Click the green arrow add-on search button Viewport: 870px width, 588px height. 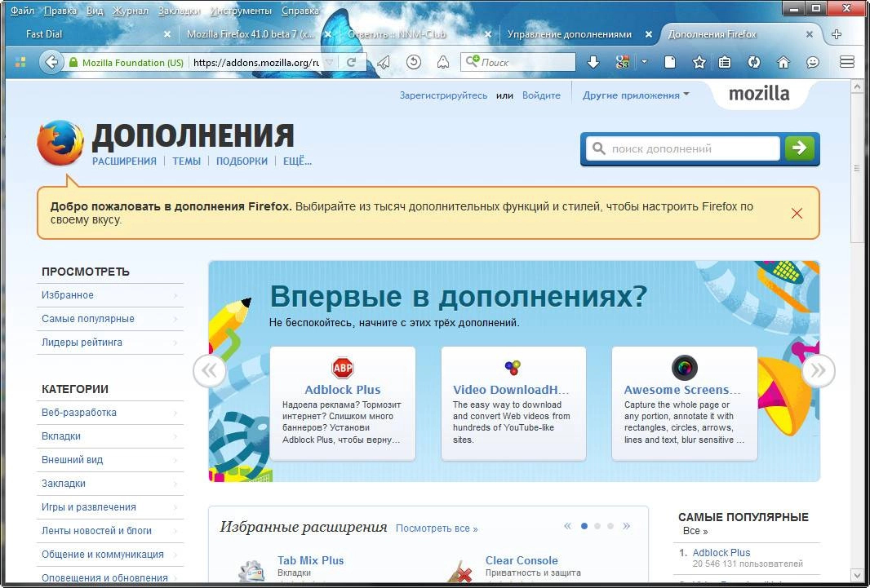point(800,148)
